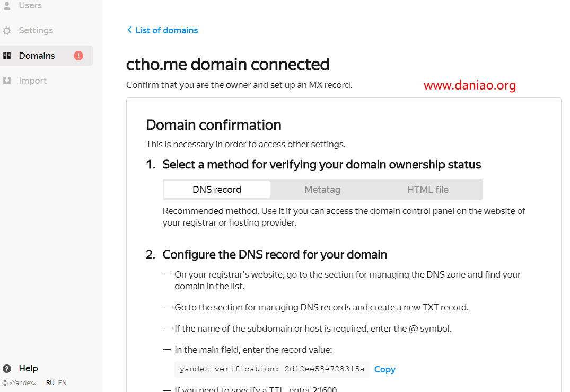Click the Import download icon
The width and height of the screenshot is (570, 392).
click(x=7, y=81)
